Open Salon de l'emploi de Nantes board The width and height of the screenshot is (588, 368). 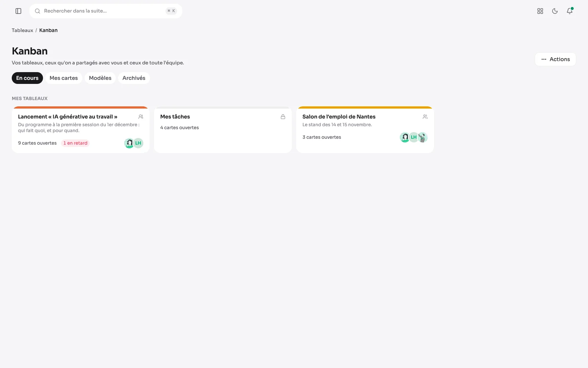tap(365, 130)
